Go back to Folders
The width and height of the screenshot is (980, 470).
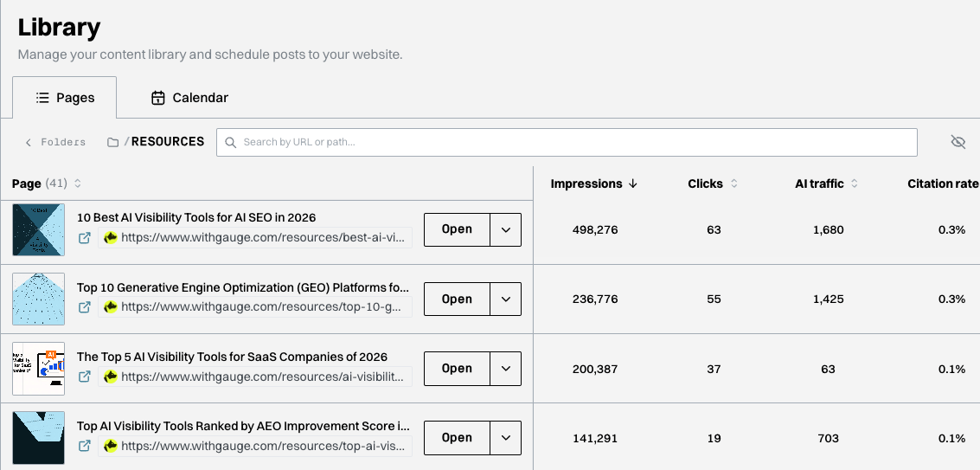coord(55,142)
